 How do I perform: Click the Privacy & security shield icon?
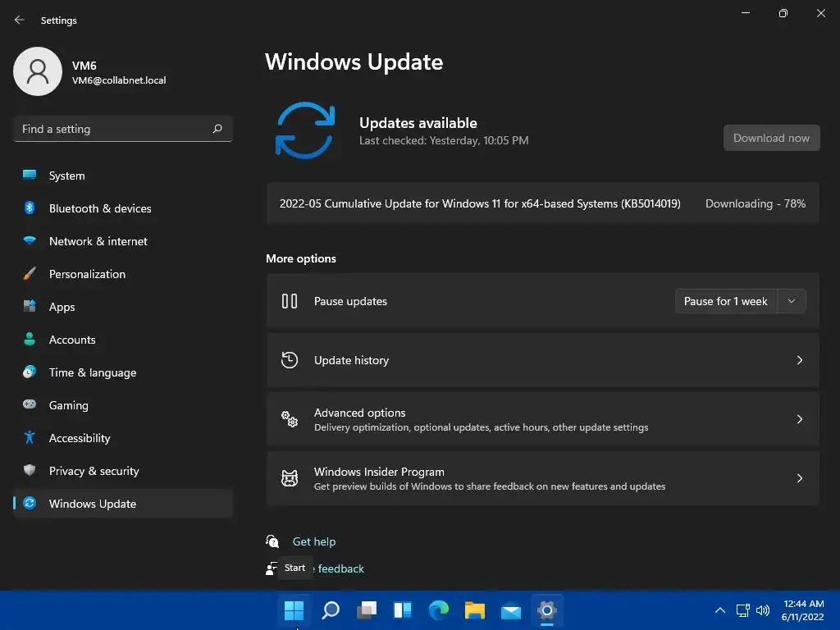pyautogui.click(x=30, y=470)
